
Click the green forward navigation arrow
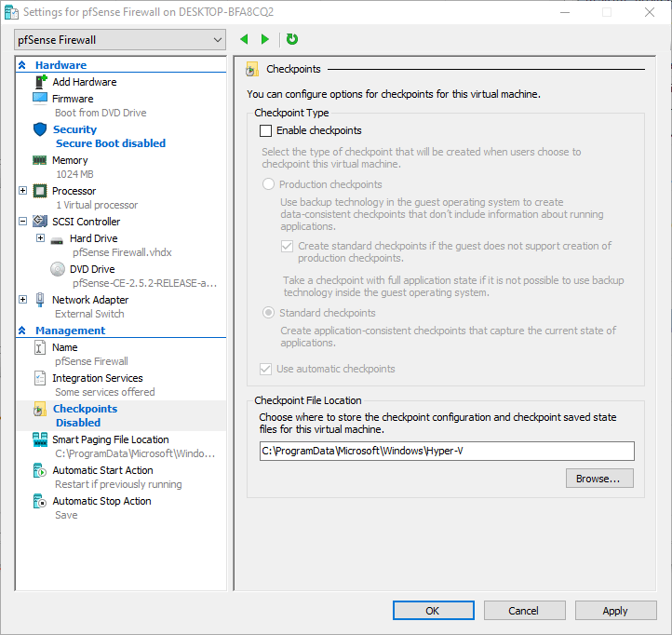(x=265, y=39)
